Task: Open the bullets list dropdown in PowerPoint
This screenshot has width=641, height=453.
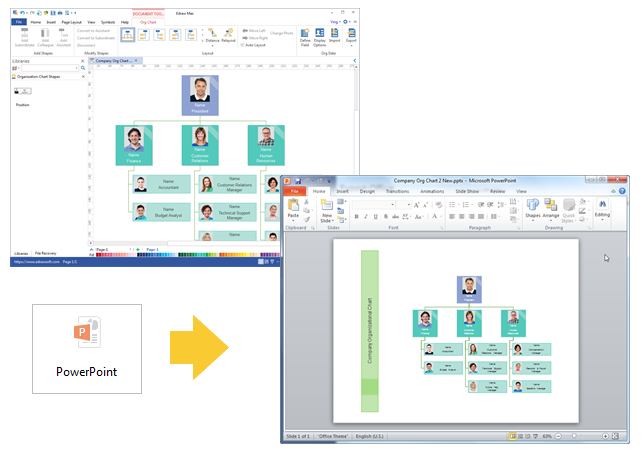Action: (x=458, y=204)
